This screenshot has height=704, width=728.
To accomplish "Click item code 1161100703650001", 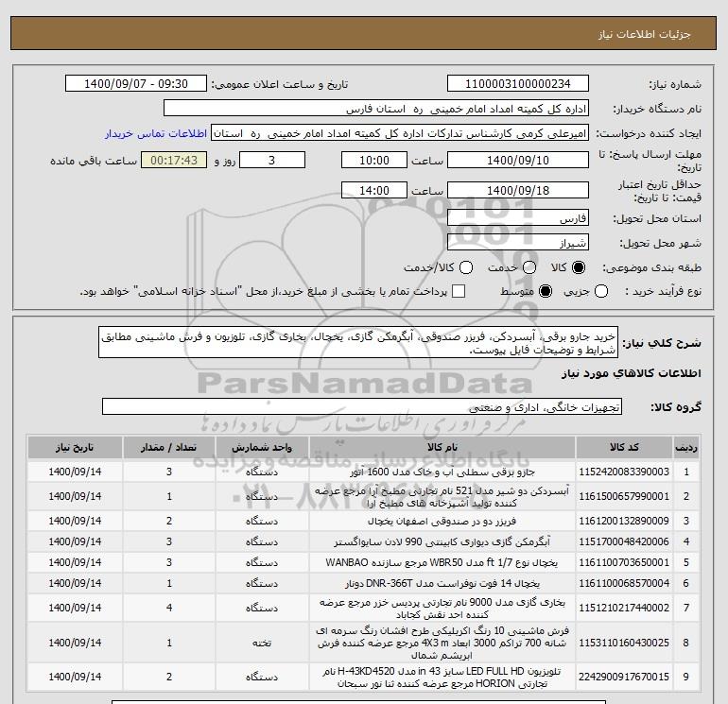I will click(624, 562).
